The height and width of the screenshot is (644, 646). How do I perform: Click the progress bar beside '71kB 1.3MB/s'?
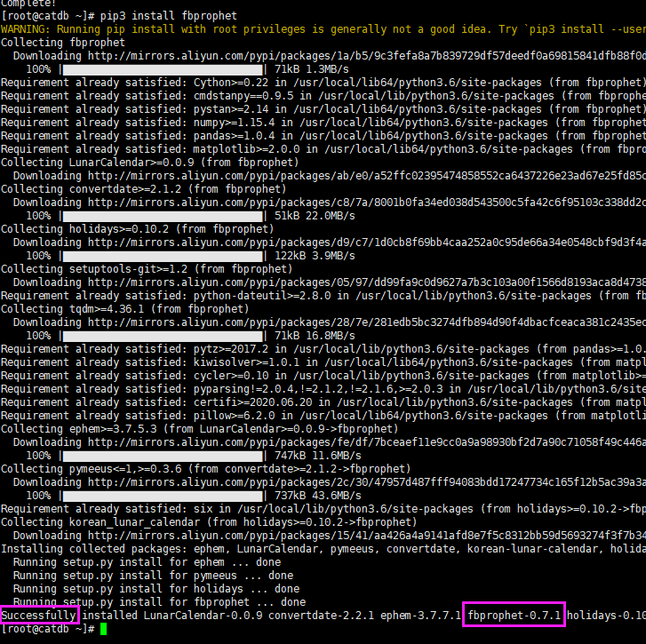pos(163,69)
